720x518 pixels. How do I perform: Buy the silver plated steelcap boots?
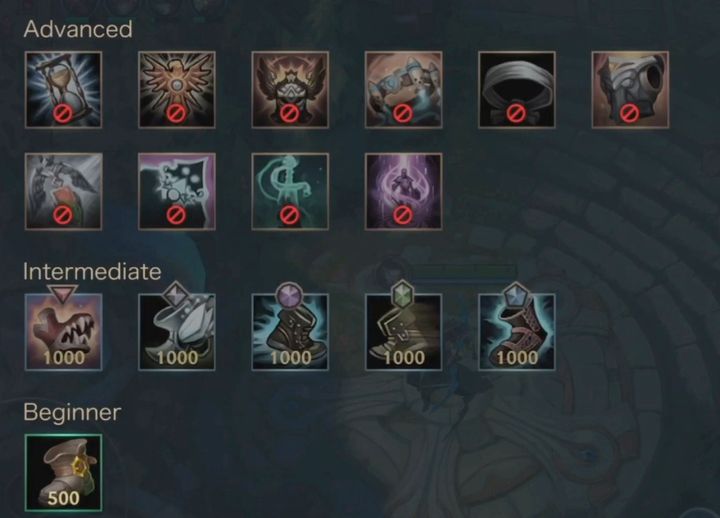[177, 332]
